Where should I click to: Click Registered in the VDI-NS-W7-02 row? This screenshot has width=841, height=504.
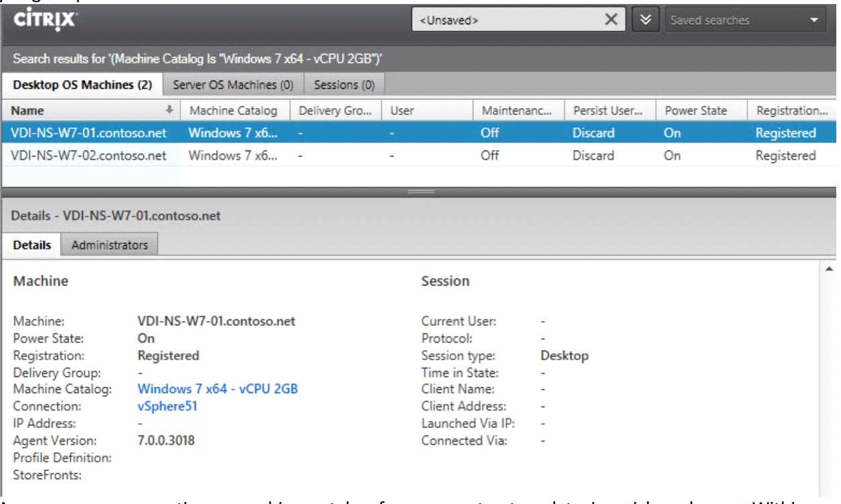pos(786,156)
